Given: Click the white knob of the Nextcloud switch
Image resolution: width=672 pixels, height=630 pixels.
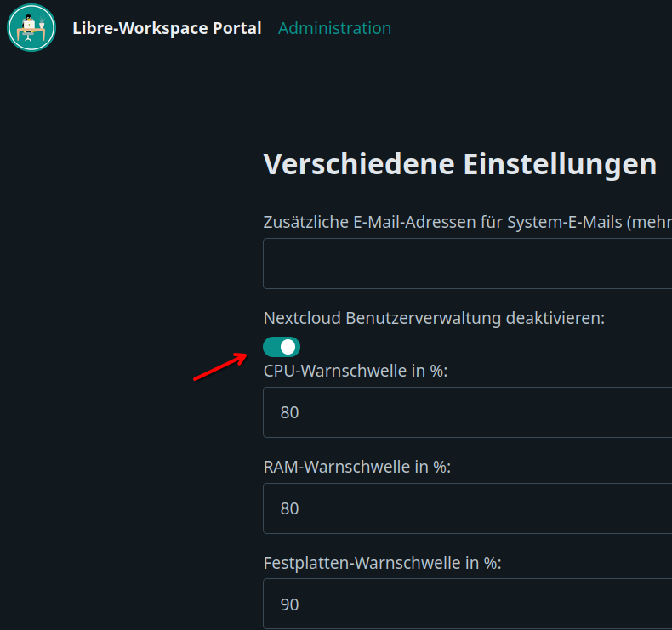Looking at the screenshot, I should (288, 347).
